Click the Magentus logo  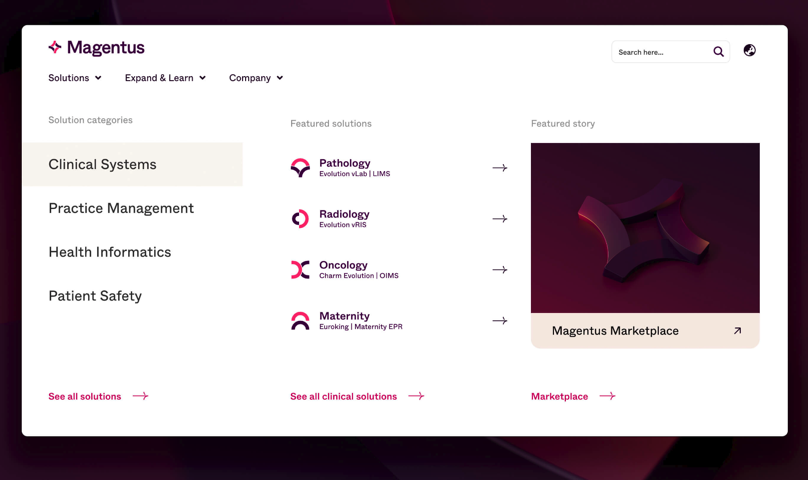[x=96, y=48]
